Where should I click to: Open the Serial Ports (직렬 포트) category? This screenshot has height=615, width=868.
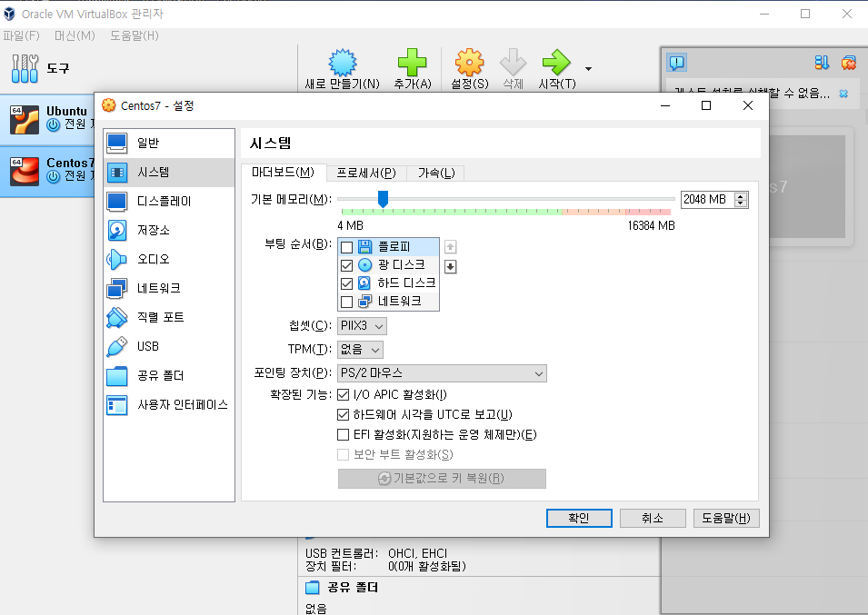169,317
